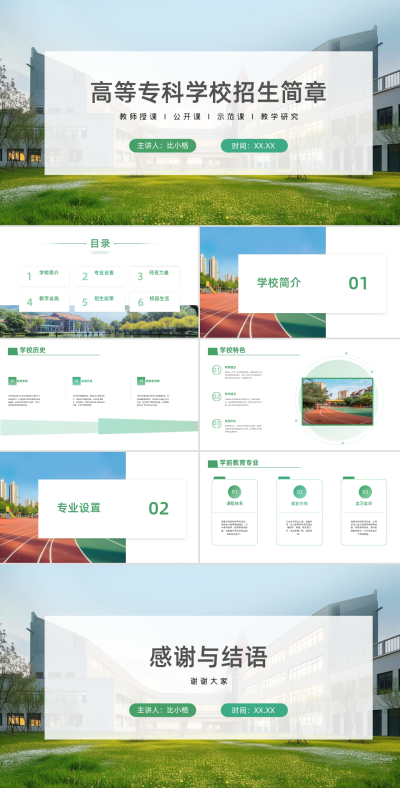Click the large 01 section number
The image size is (400, 788).
click(x=358, y=283)
